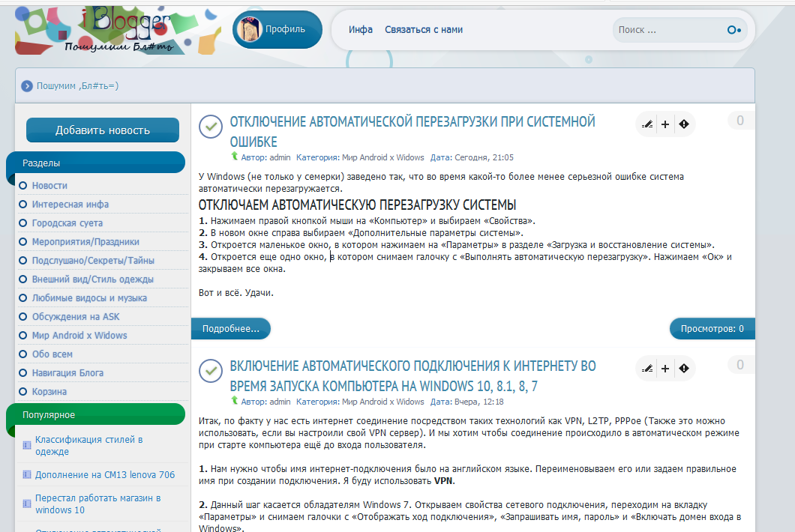Image resolution: width=795 pixels, height=532 pixels.
Task: Click into the Поиск search field
Action: 667,30
